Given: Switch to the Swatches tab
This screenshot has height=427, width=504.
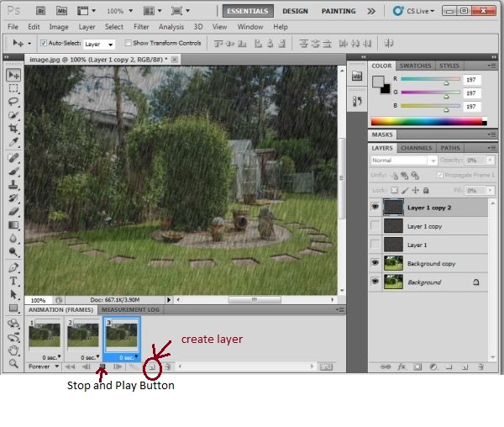Looking at the screenshot, I should [415, 66].
